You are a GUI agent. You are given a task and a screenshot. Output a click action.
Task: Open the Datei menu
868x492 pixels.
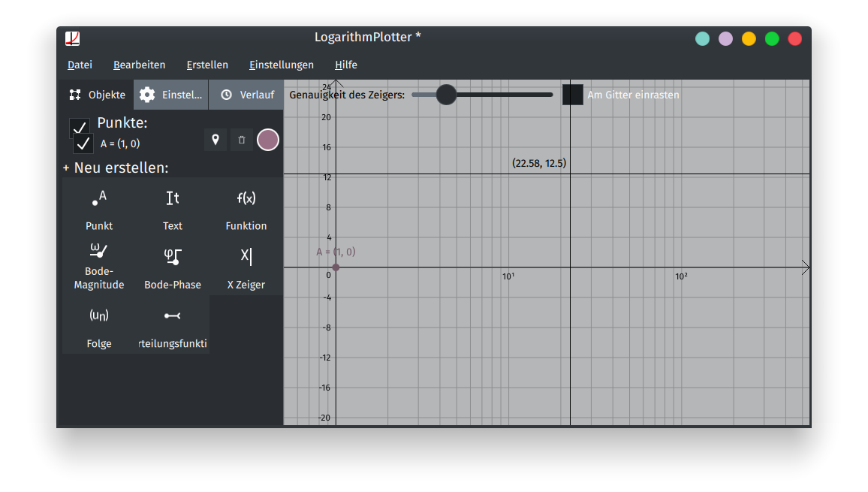(x=80, y=65)
